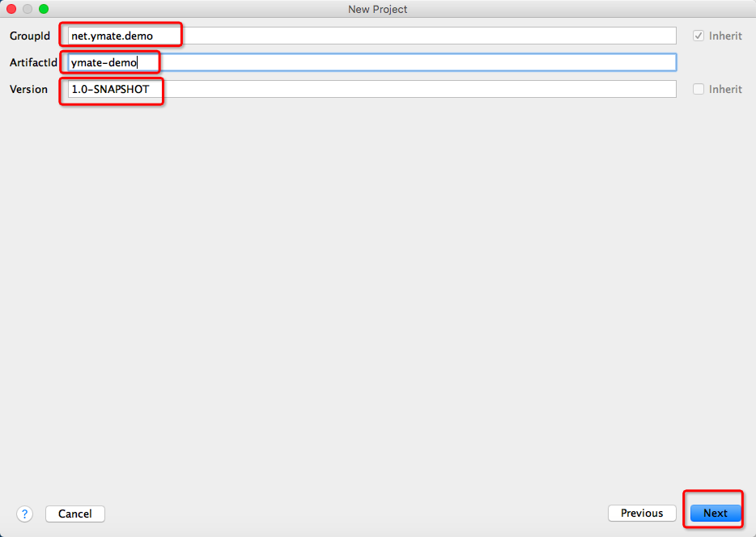Click the Version label

(x=28, y=89)
